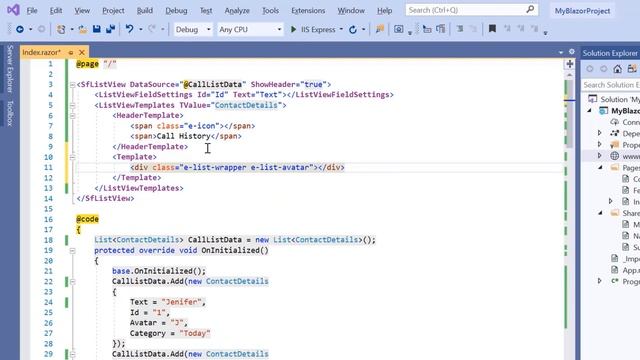Click the Visual Studio logo icon
Screen dimensions: 640x360
(x=13, y=10)
